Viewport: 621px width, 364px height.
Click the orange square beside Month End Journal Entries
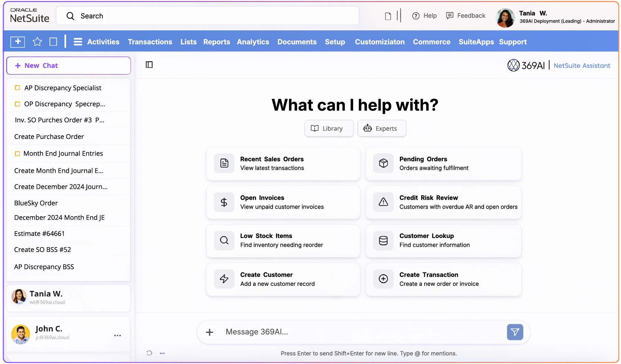pyautogui.click(x=17, y=154)
